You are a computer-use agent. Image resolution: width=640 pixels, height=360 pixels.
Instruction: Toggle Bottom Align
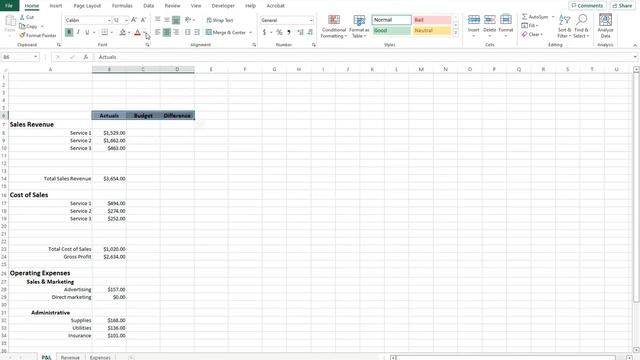point(176,20)
